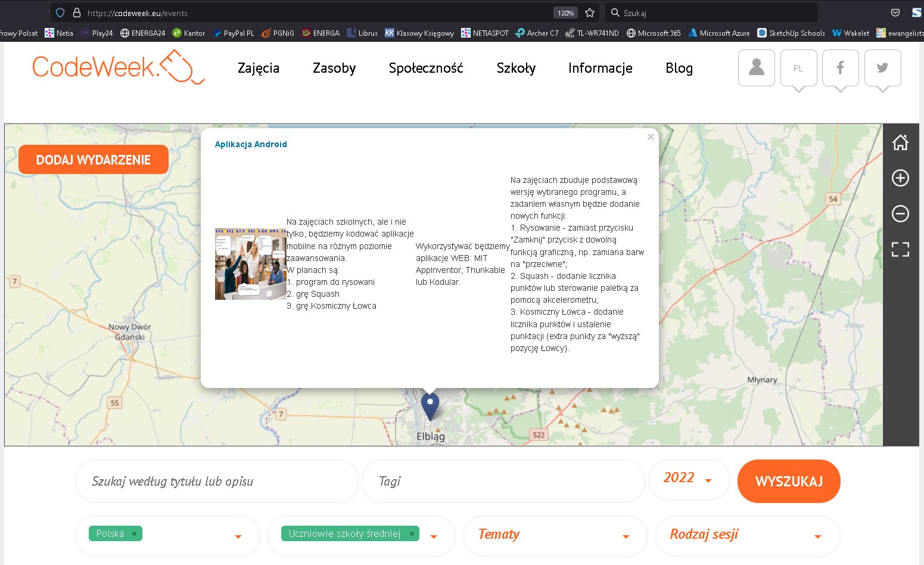Toggle fullscreen map view
Viewport: 924px width, 565px height.
coord(900,249)
